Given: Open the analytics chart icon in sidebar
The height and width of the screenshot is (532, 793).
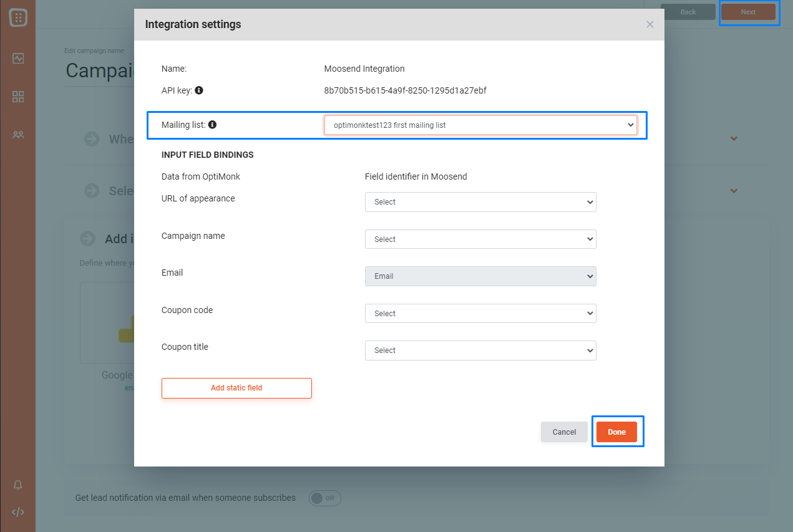Looking at the screenshot, I should (18, 59).
